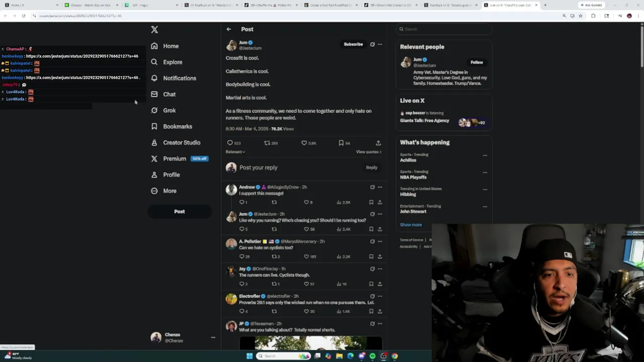Image resolution: width=644 pixels, height=362 pixels.
Task: Open the Hibbing trending topic
Action: tap(408, 195)
